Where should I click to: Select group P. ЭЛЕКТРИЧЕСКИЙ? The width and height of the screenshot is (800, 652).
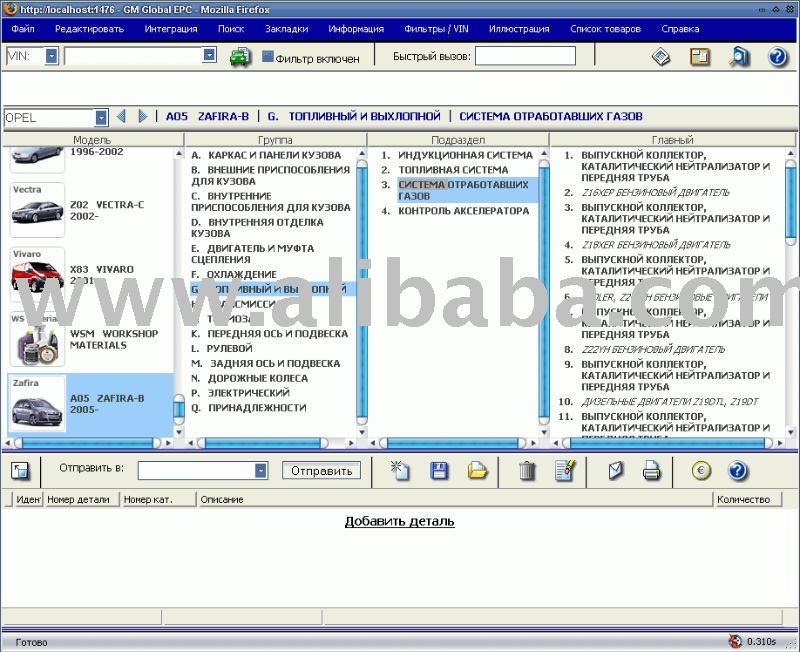point(240,393)
